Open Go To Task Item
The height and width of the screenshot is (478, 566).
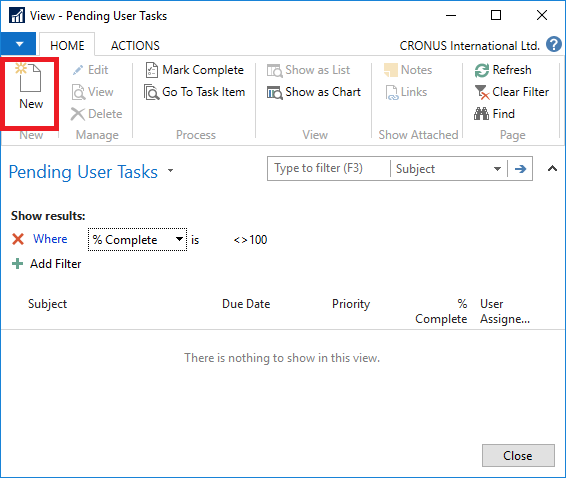(194, 92)
